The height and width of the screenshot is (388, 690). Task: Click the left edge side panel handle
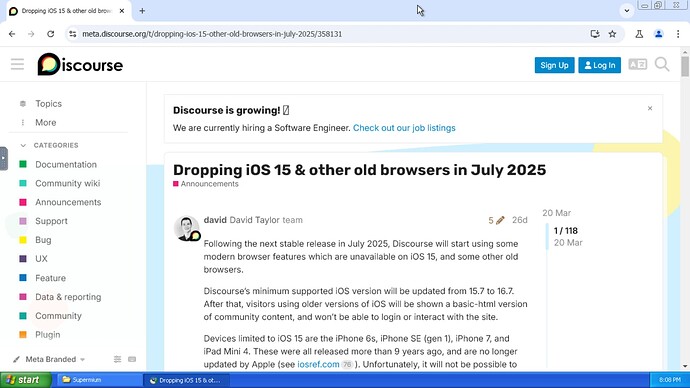tap(4, 158)
